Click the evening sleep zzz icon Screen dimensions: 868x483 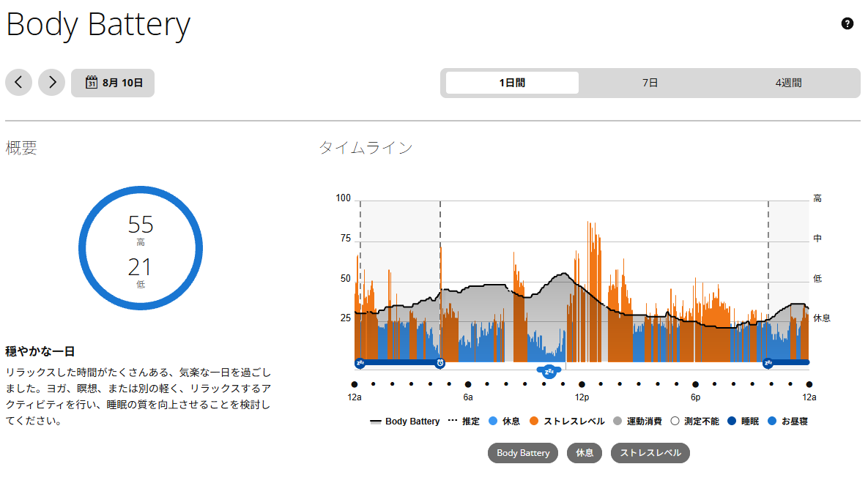pyautogui.click(x=768, y=363)
